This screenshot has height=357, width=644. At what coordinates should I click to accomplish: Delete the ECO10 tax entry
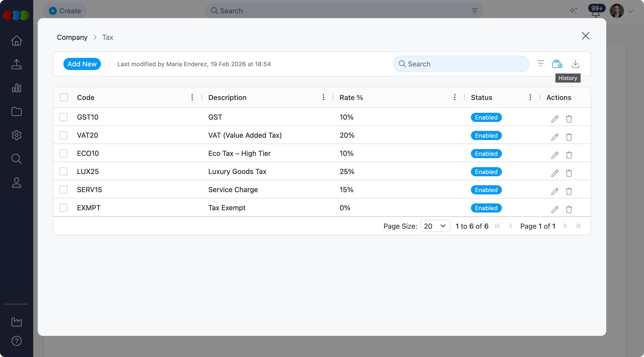569,155
